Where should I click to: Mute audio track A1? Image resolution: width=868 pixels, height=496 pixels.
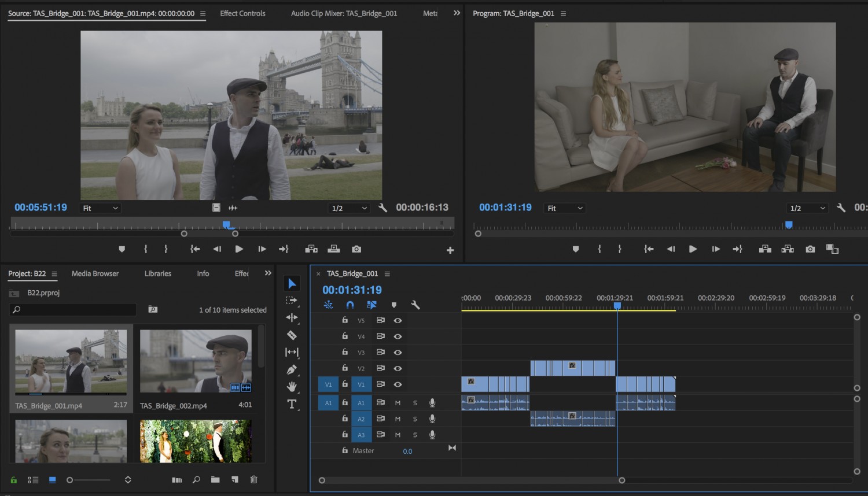[398, 403]
